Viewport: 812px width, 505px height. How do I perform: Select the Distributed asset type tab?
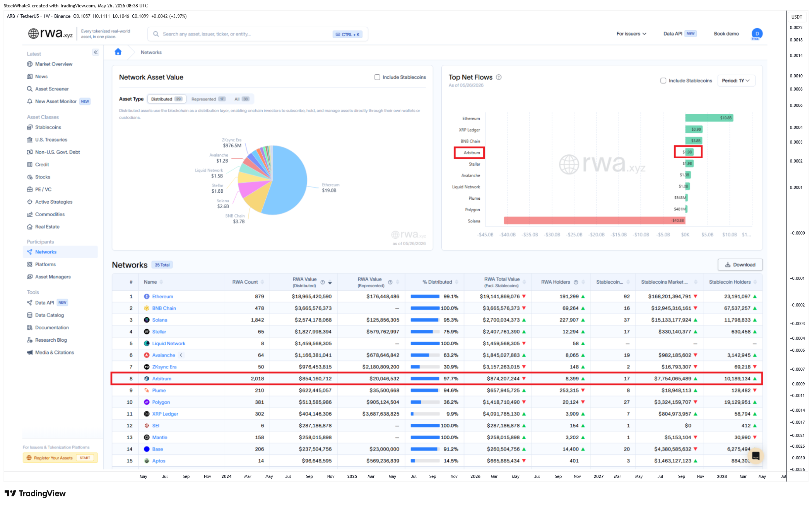pyautogui.click(x=167, y=99)
